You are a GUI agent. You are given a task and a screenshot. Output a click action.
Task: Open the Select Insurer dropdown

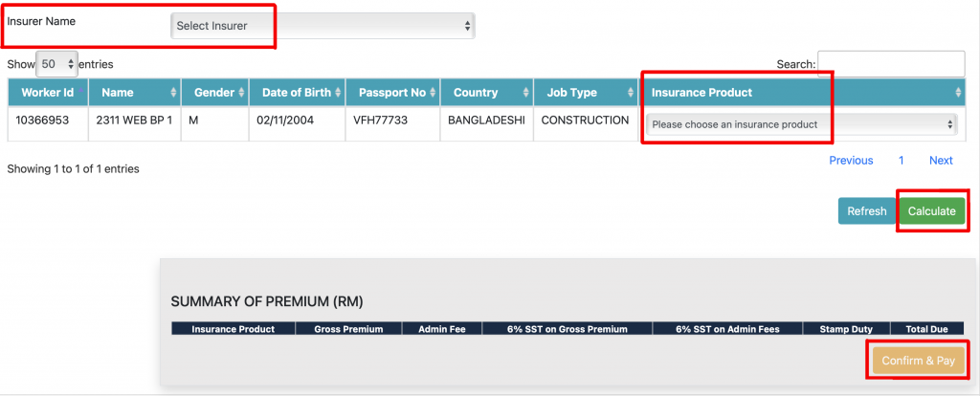click(323, 26)
